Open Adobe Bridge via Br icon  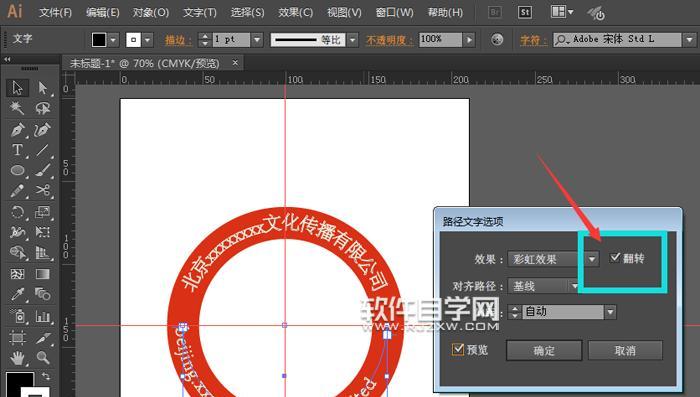495,13
